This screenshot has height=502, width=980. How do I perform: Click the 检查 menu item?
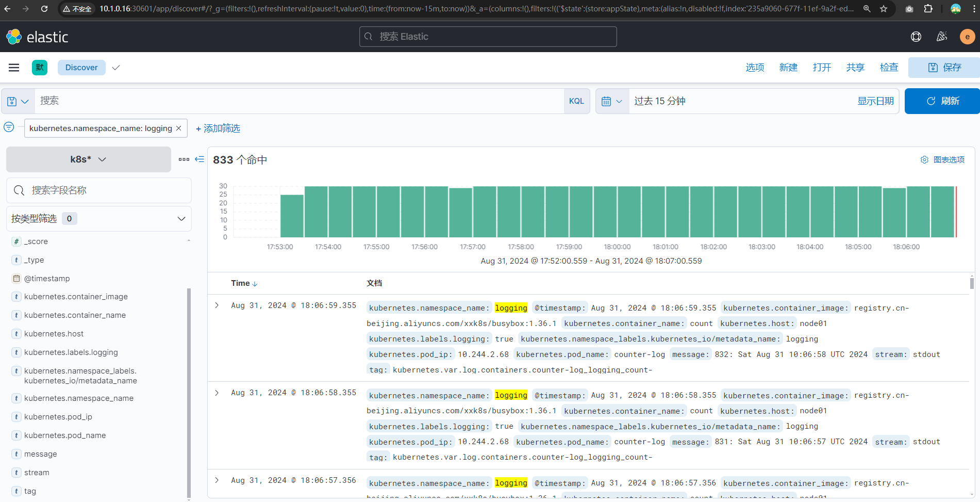pos(889,68)
